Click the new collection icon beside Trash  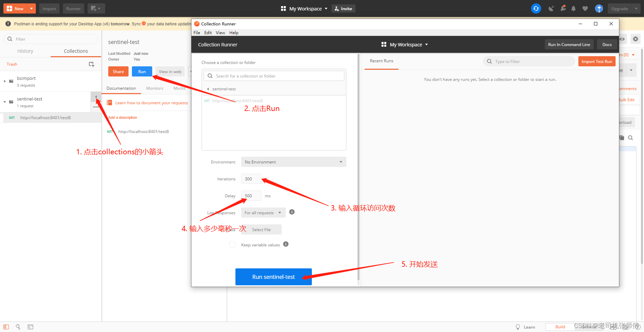pos(91,64)
